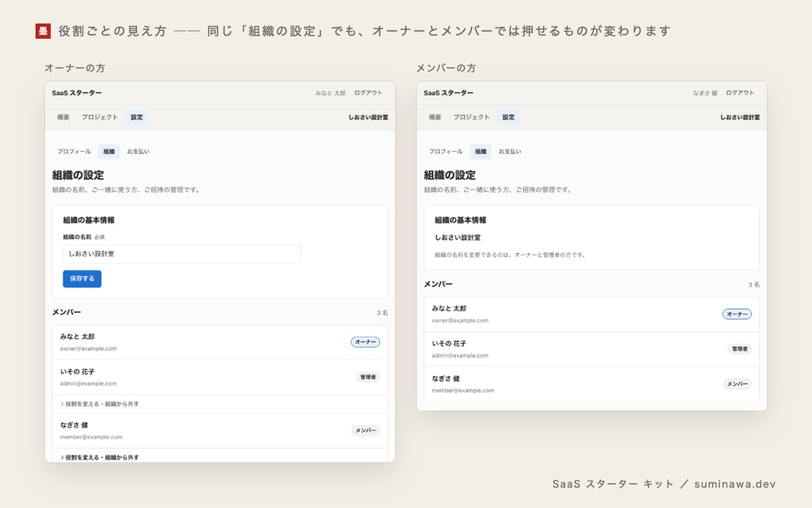Open 概要 tab in owner view
Image resolution: width=812 pixels, height=508 pixels.
pyautogui.click(x=63, y=117)
